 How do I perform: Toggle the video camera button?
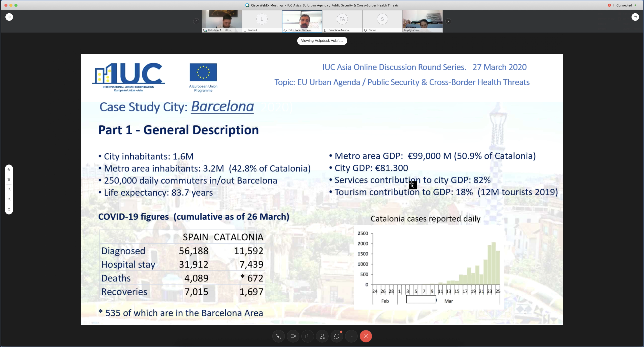(293, 336)
